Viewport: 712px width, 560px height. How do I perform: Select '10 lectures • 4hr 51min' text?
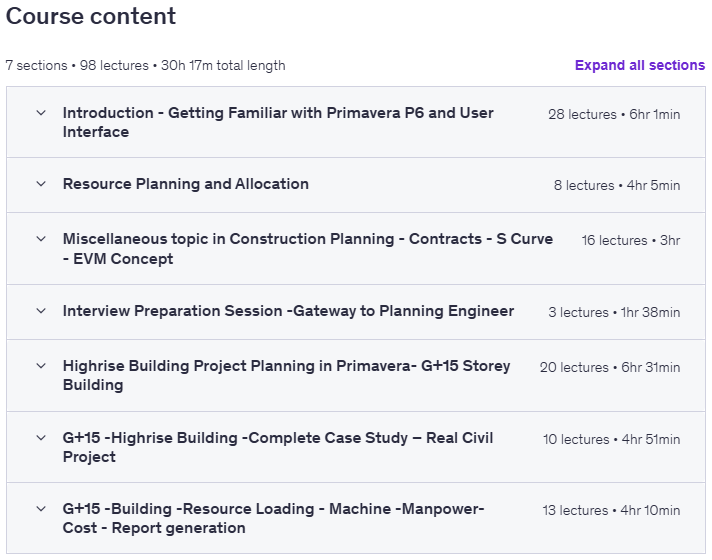click(611, 440)
